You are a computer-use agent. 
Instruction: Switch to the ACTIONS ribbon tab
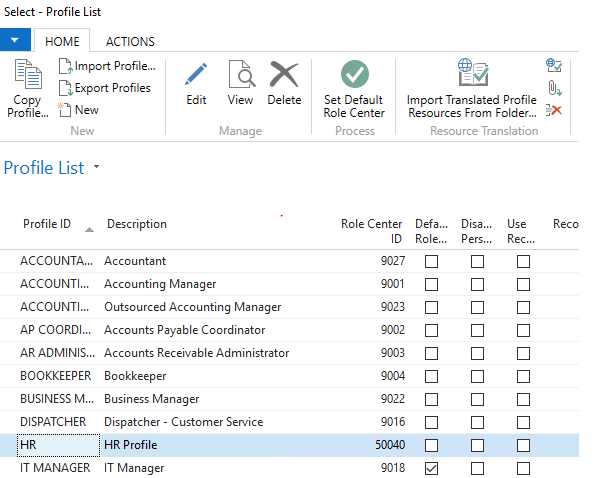pos(130,42)
